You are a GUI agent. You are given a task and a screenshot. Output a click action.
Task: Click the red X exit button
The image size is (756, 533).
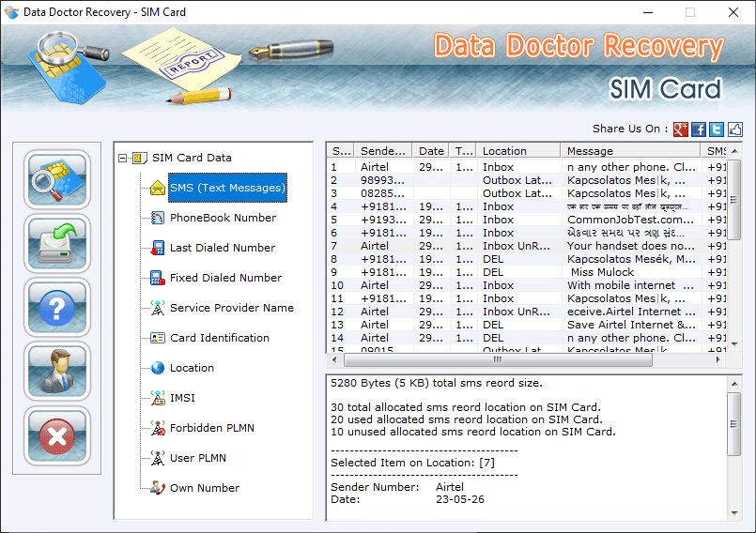point(57,435)
